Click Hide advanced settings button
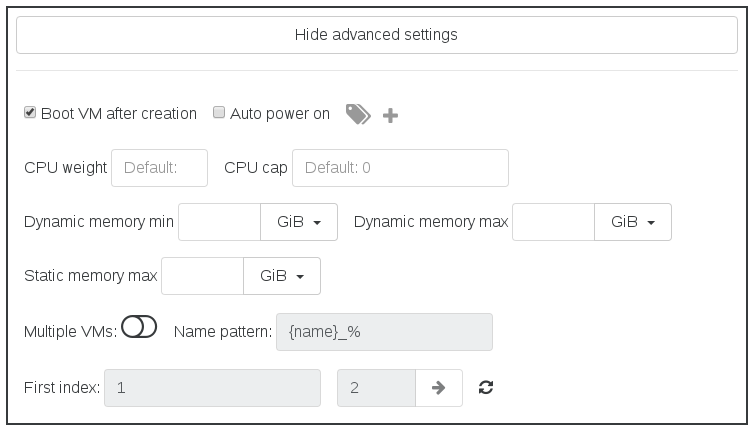Viewport: 753px width, 425px height. tap(376, 35)
